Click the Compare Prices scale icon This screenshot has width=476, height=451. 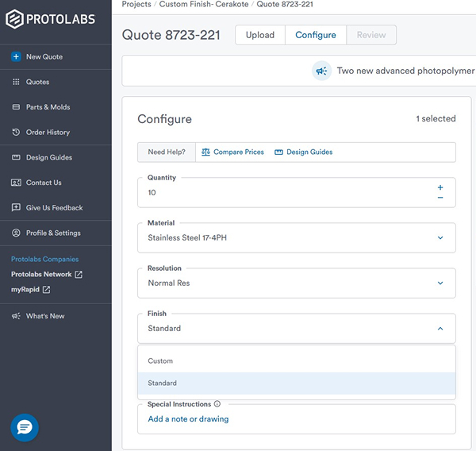(x=205, y=152)
